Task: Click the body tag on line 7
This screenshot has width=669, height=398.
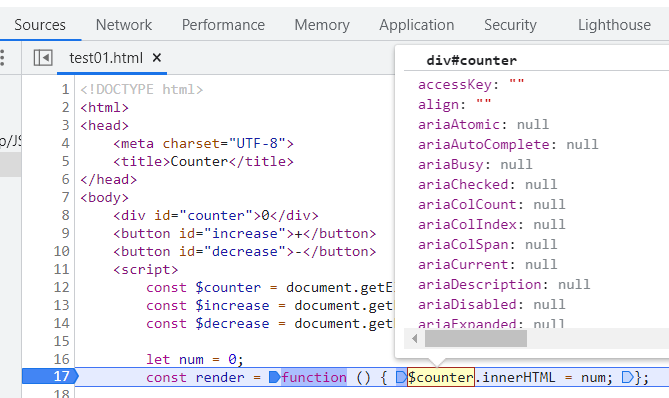Action: click(x=105, y=198)
